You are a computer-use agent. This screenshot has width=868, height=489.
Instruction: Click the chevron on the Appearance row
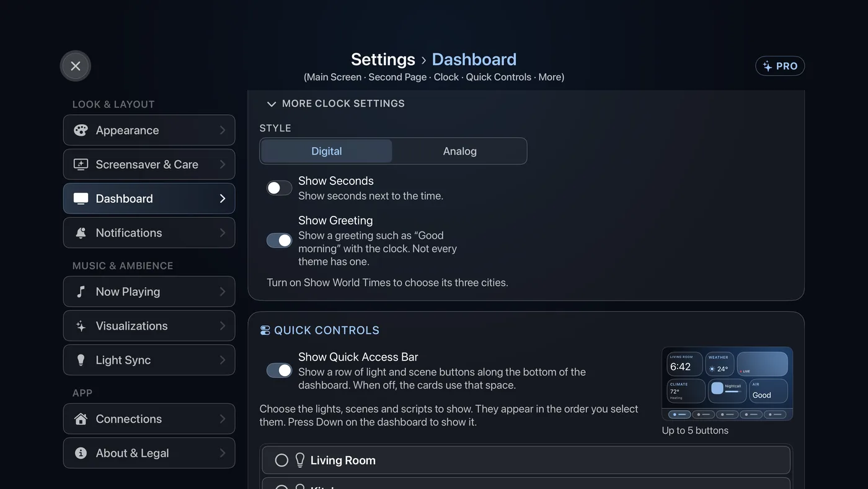223,130
